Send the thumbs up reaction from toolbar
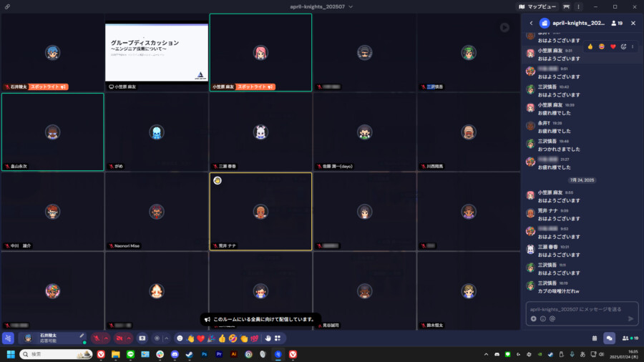 click(222, 338)
